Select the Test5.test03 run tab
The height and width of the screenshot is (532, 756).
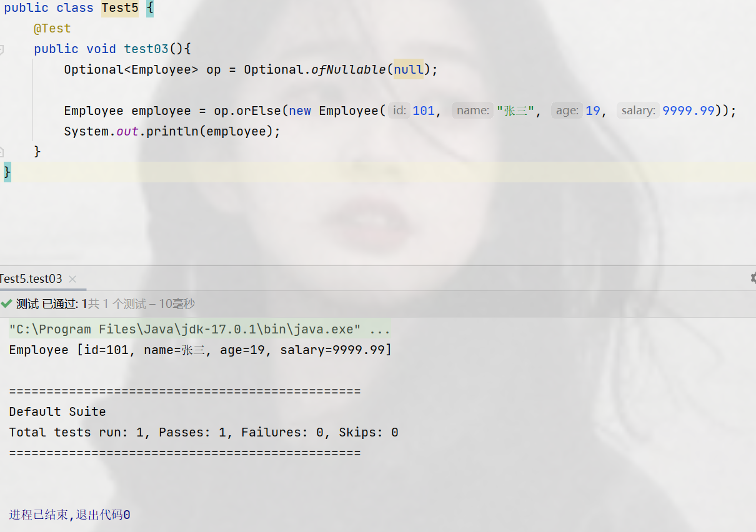(31, 279)
